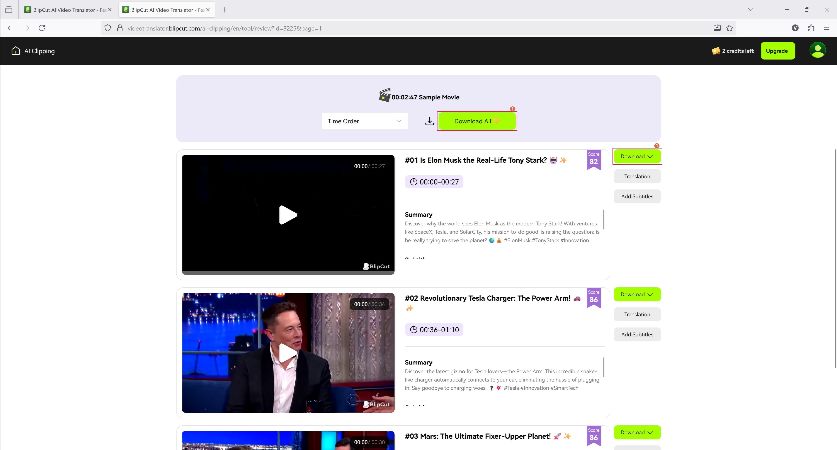Go back in browser history
837x450 pixels.
click(x=9, y=28)
